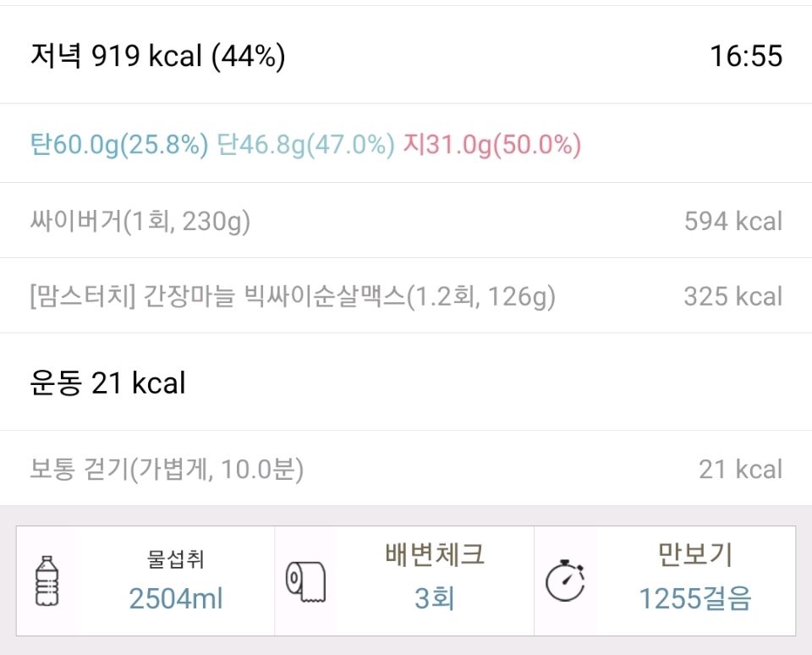
Task: Open the 2504ml water amount
Action: [176, 598]
